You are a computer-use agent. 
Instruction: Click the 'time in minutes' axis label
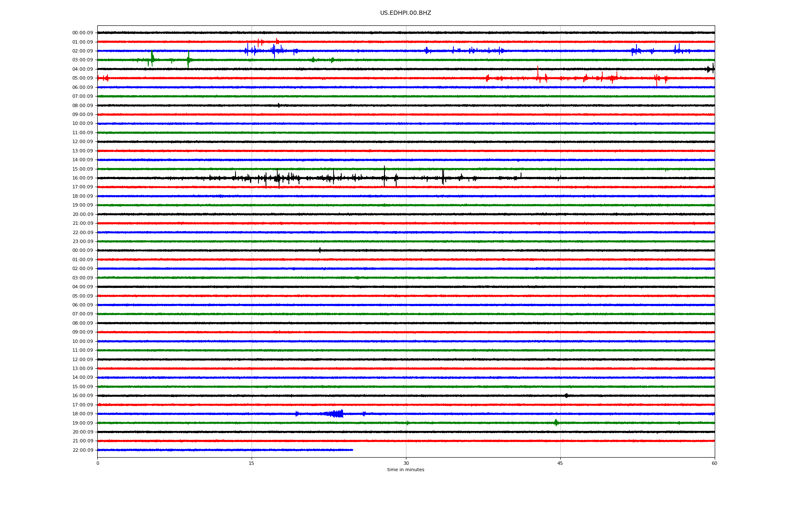405,469
